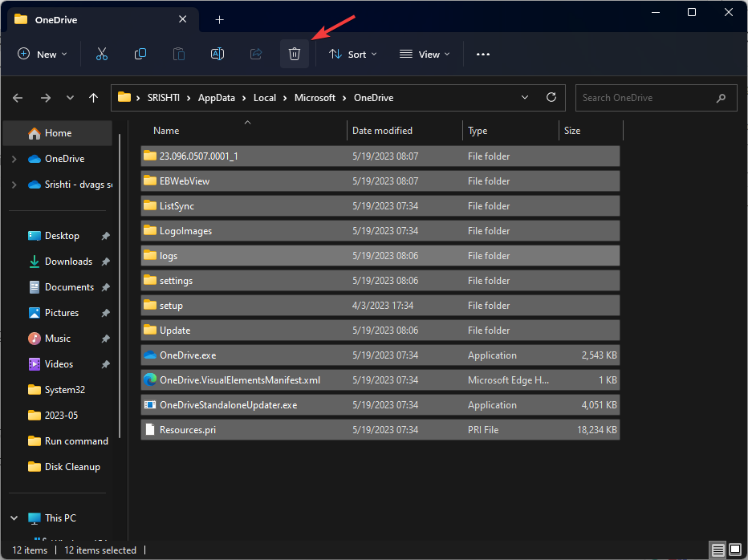This screenshot has height=560, width=748.
Task: Go forward with the right arrow
Action: (x=46, y=98)
